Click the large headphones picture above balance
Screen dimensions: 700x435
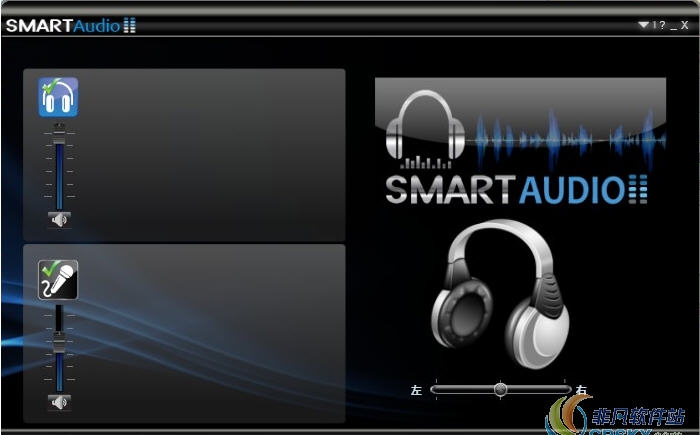(x=500, y=294)
